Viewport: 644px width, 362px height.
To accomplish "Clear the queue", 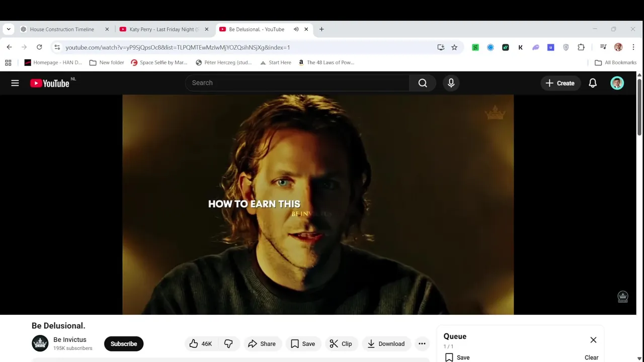I will click(592, 357).
